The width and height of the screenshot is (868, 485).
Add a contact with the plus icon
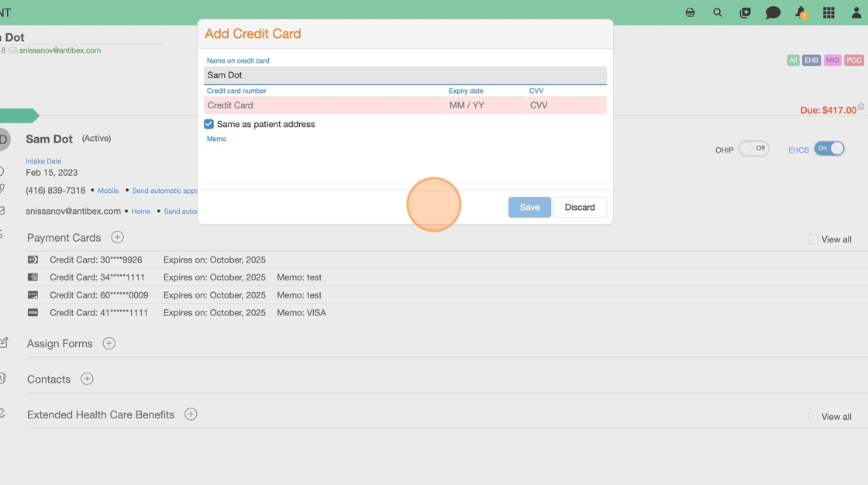87,379
